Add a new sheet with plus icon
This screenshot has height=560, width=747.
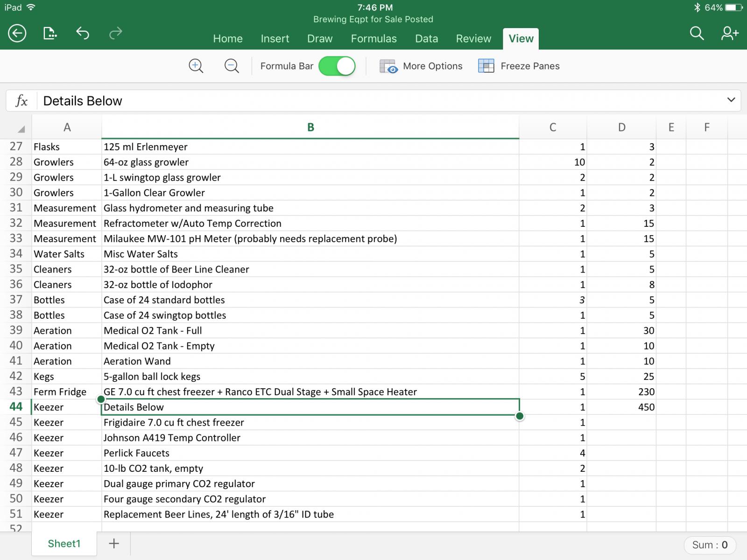[x=114, y=543]
